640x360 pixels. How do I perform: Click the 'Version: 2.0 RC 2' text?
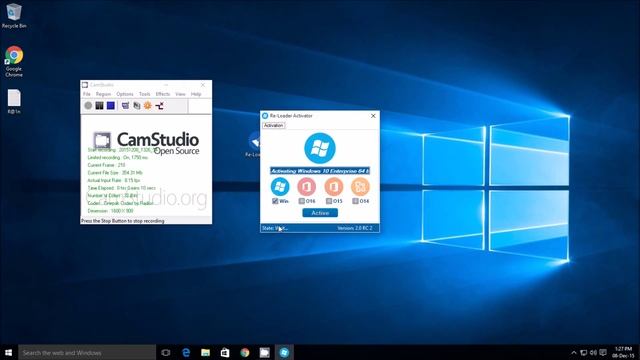coord(355,228)
